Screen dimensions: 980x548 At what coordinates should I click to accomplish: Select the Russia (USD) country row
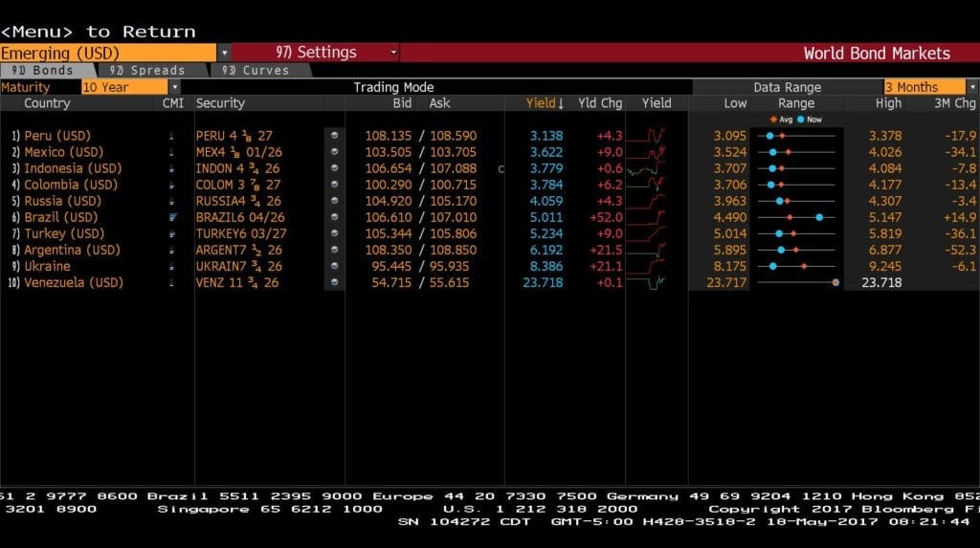point(62,201)
